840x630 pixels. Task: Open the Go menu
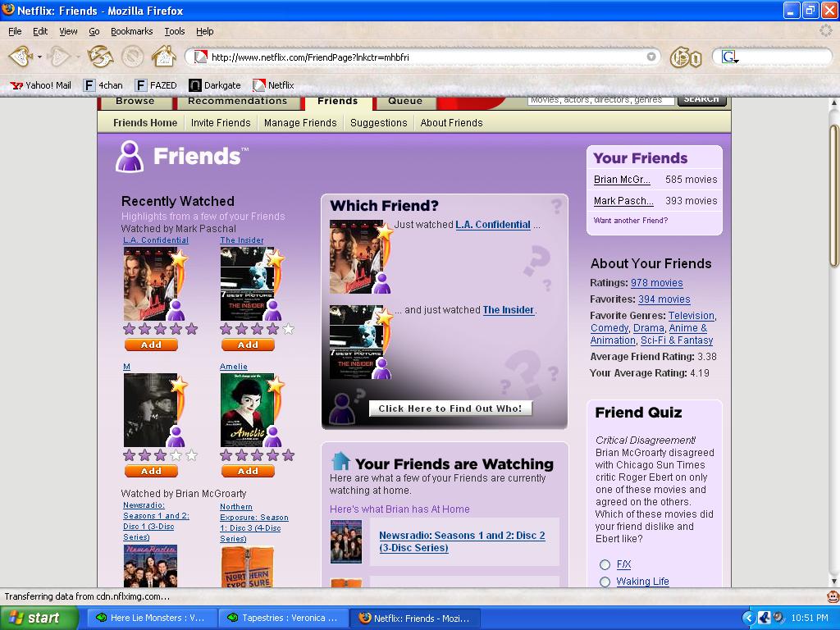pos(94,31)
